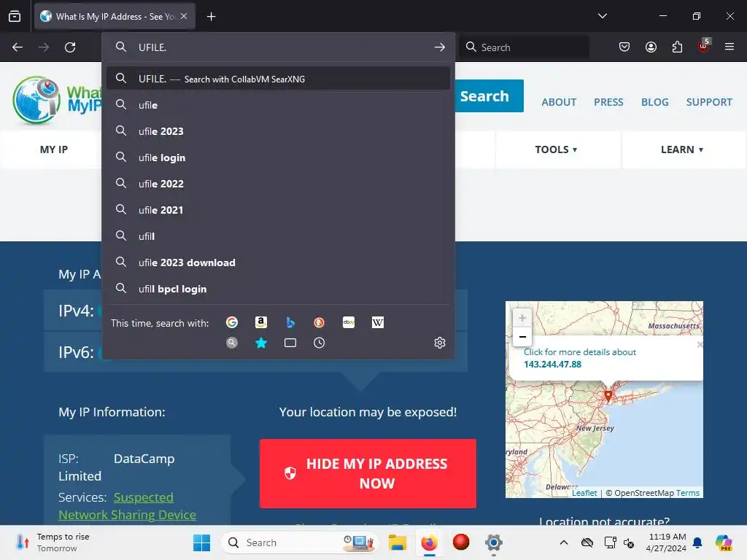Zoom in the map with plus button
The image size is (747, 560).
522,318
